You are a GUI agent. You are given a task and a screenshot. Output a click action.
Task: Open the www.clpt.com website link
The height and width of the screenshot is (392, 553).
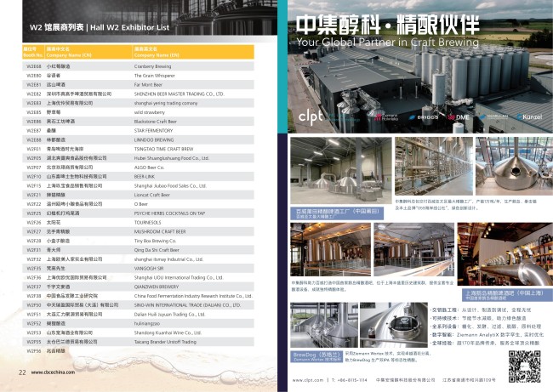pyautogui.click(x=307, y=380)
